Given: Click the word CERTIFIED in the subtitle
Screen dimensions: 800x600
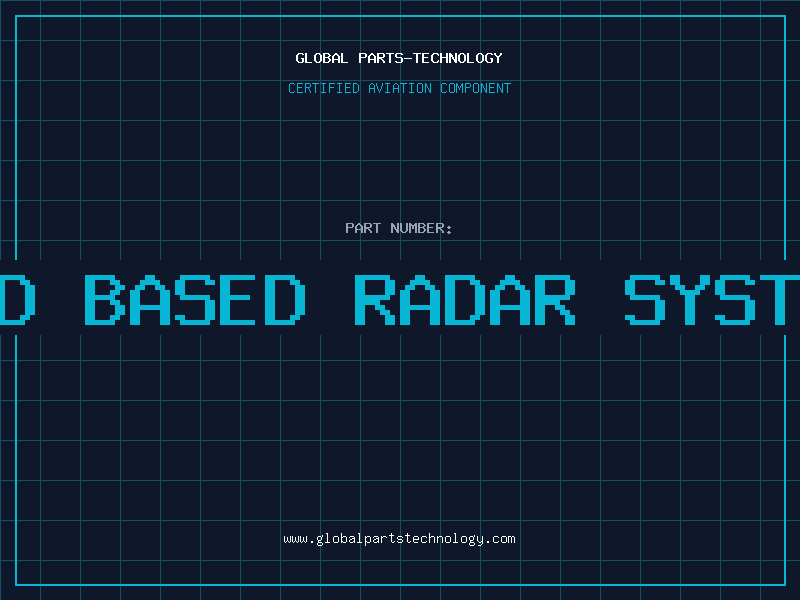Looking at the screenshot, I should pyautogui.click(x=323, y=88).
